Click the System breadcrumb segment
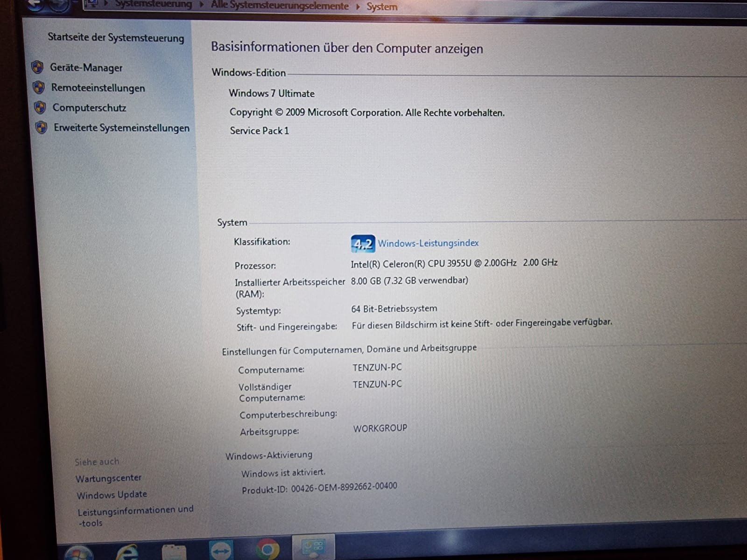 pos(382,7)
